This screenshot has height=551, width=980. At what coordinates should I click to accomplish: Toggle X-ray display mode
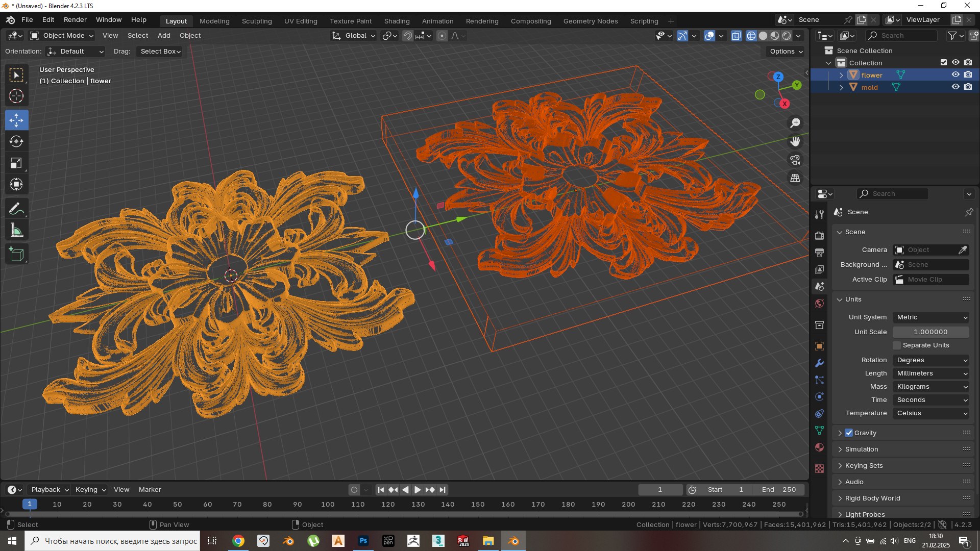click(x=736, y=36)
